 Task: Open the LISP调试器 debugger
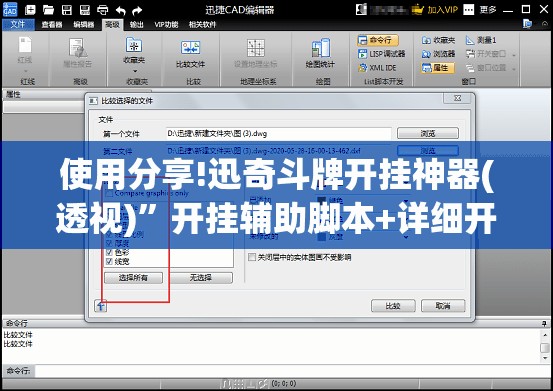click(382, 54)
